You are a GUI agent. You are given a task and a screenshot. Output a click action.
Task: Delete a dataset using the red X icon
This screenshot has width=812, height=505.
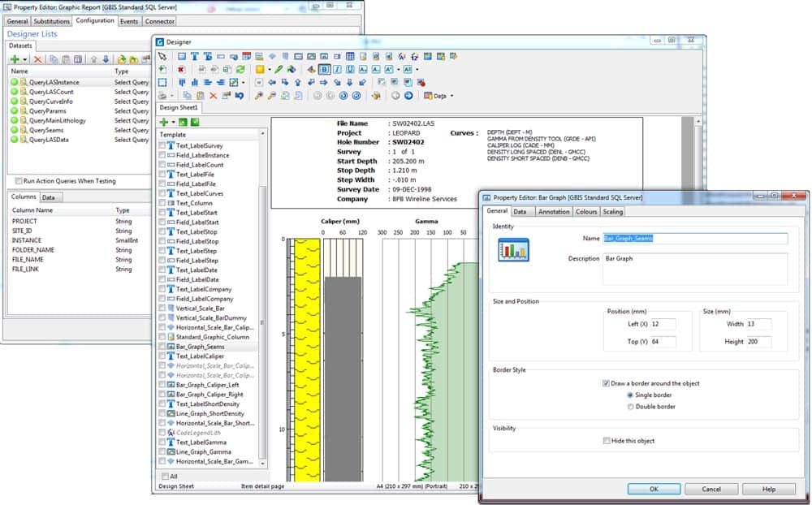click(38, 58)
